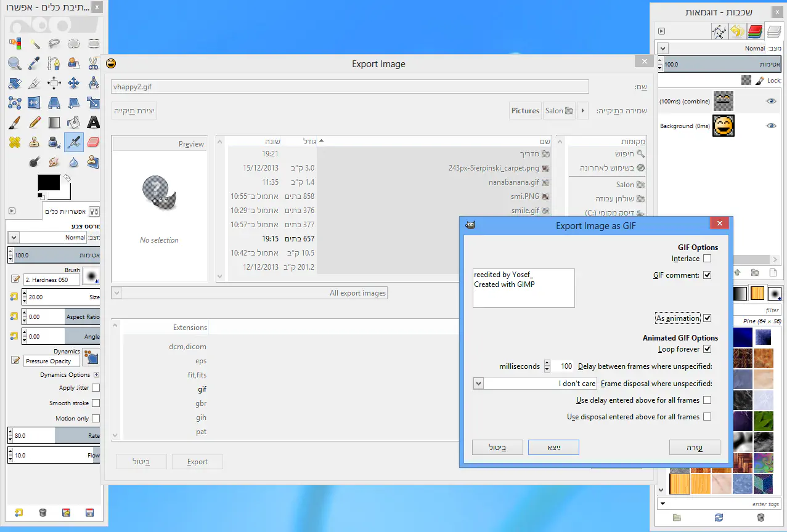Pick the Heal bandage tool
787x532 pixels.
pos(15,142)
